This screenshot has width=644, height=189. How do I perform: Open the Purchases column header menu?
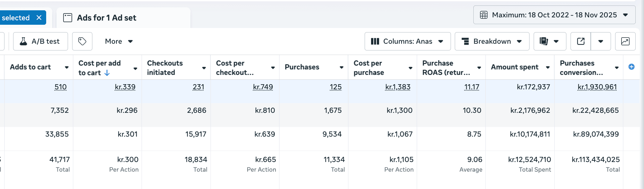pos(342,67)
